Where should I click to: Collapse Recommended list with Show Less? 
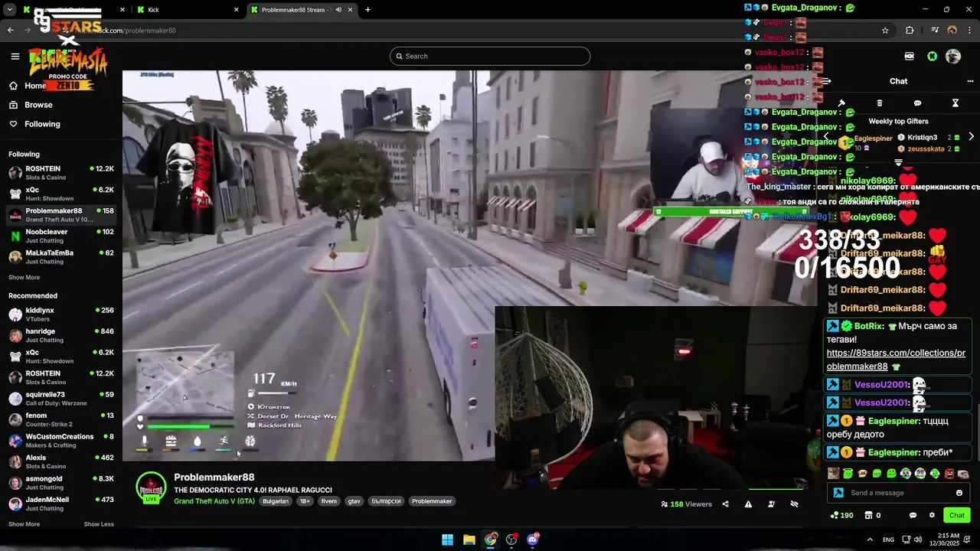99,524
